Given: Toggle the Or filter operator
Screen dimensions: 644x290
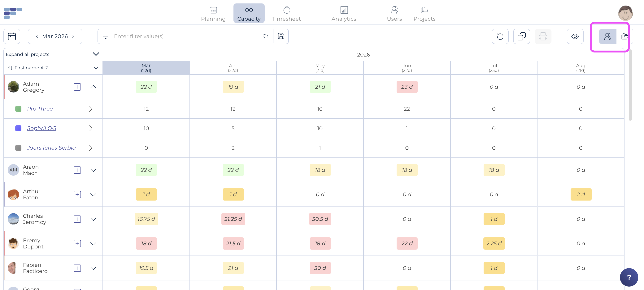Looking at the screenshot, I should pos(266,36).
